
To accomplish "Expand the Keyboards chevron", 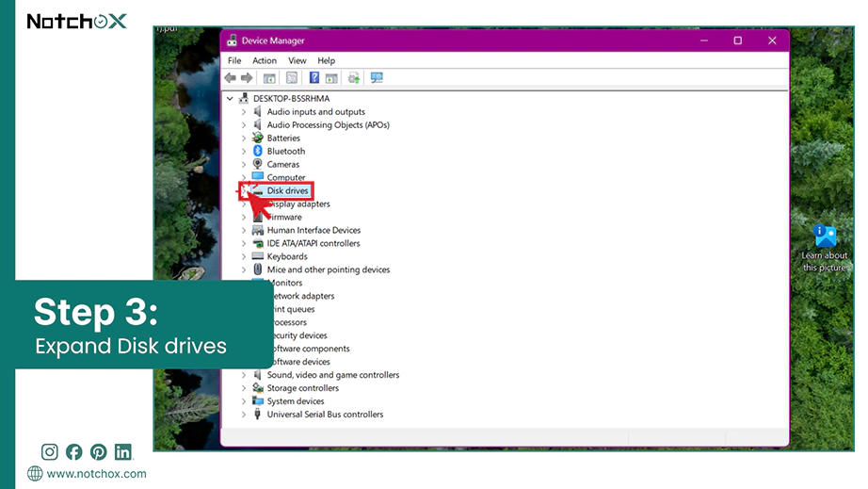I will [244, 256].
